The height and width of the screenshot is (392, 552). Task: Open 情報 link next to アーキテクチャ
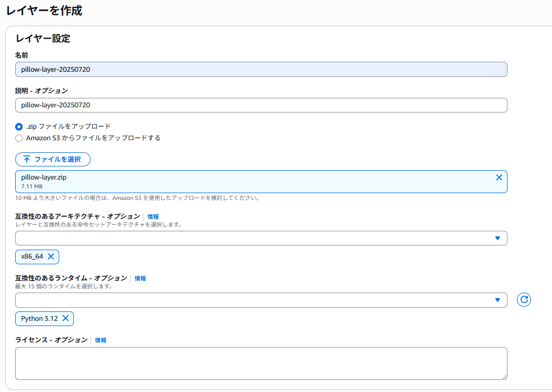[153, 217]
